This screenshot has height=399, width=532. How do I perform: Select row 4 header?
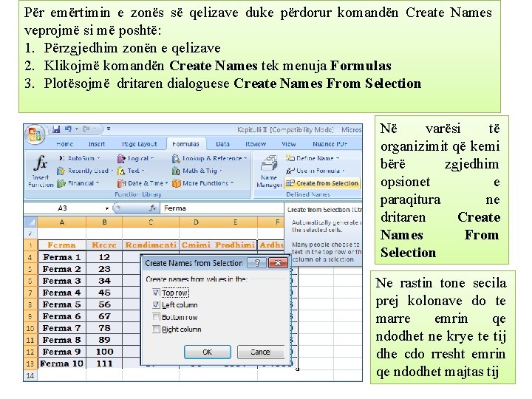(30, 257)
